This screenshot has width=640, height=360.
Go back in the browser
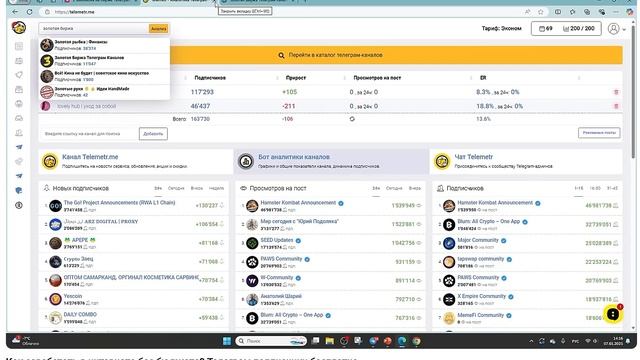coord(16,12)
